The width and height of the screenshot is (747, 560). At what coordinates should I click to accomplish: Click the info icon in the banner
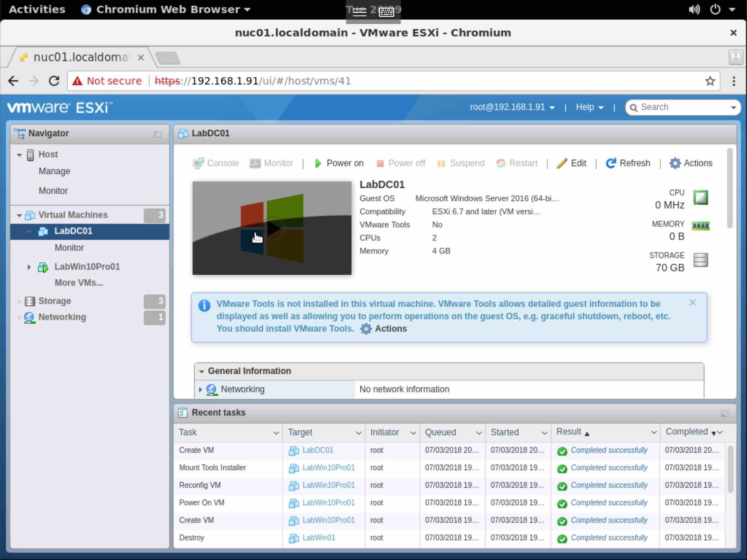(x=204, y=306)
